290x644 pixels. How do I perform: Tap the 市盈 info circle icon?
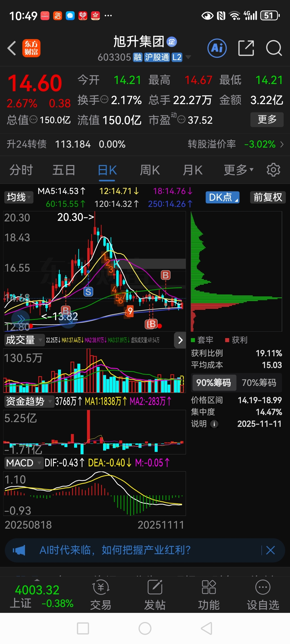[182, 119]
